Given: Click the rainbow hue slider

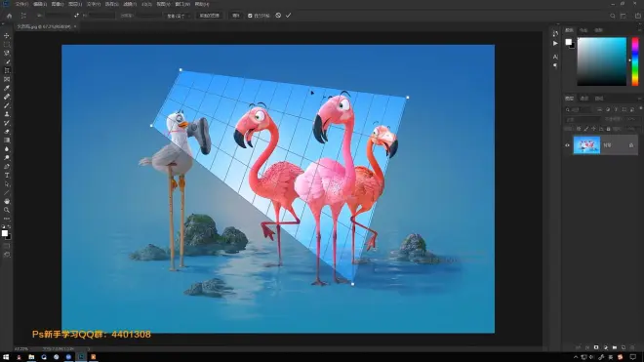Looking at the screenshot, I should click(635, 61).
